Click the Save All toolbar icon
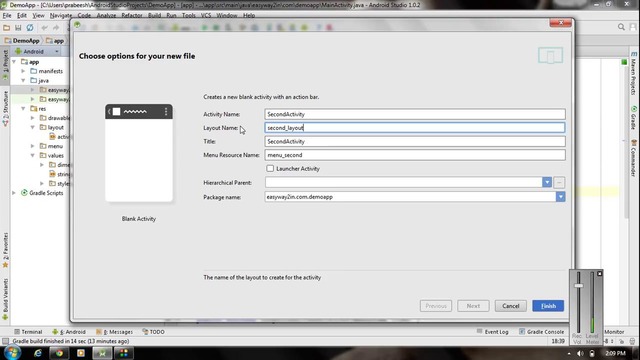Image resolution: width=640 pixels, height=360 pixels. (x=18, y=28)
